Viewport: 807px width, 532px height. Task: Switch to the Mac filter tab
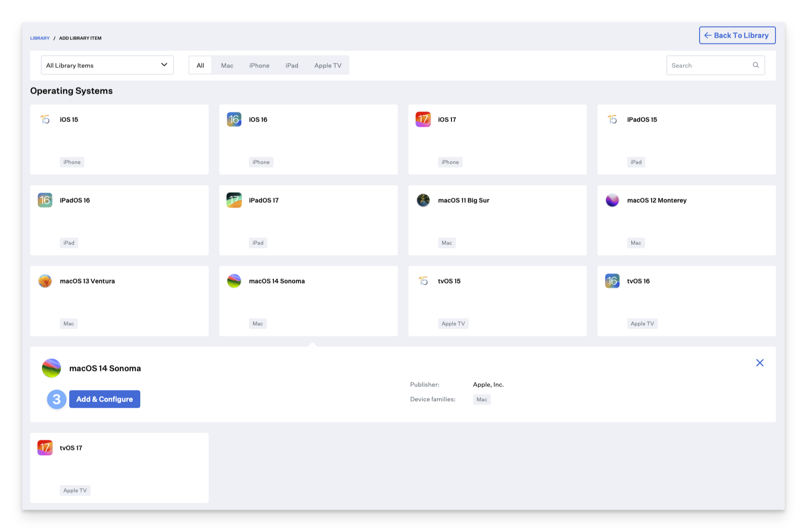pos(227,65)
